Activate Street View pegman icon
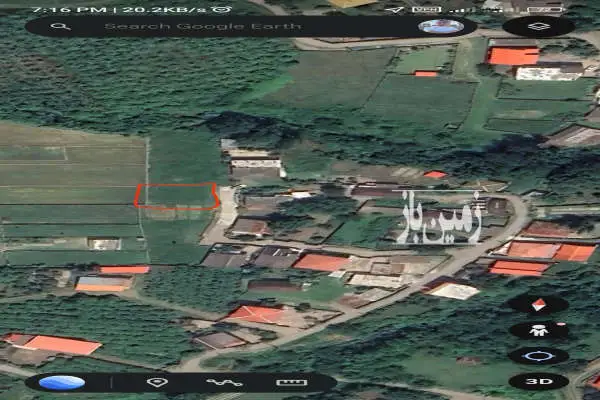 pos(538,330)
